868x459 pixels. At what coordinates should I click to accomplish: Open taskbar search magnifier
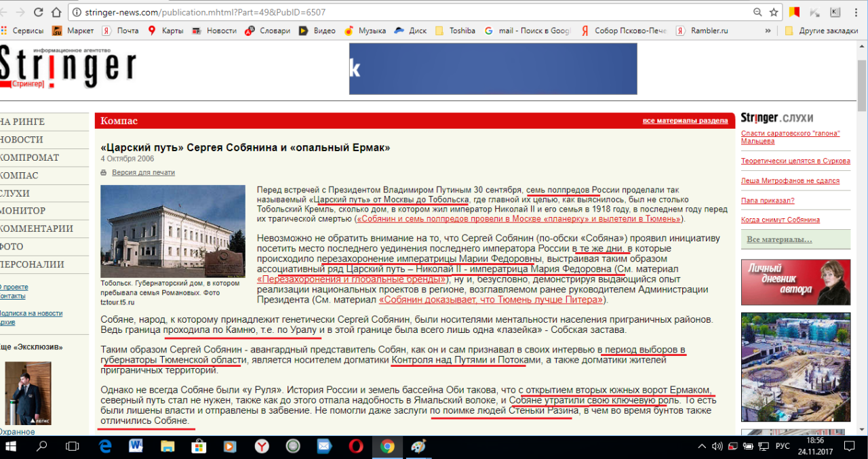41,447
